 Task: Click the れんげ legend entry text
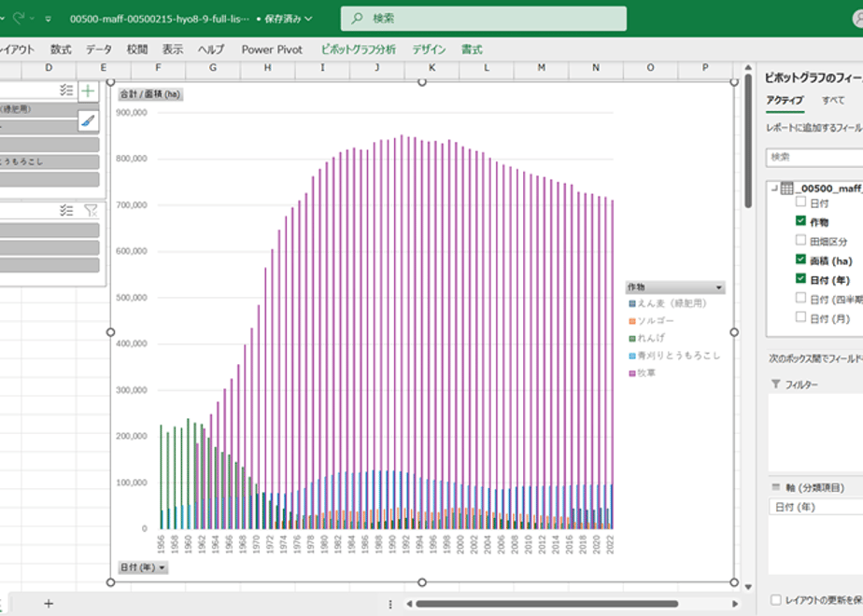(651, 338)
